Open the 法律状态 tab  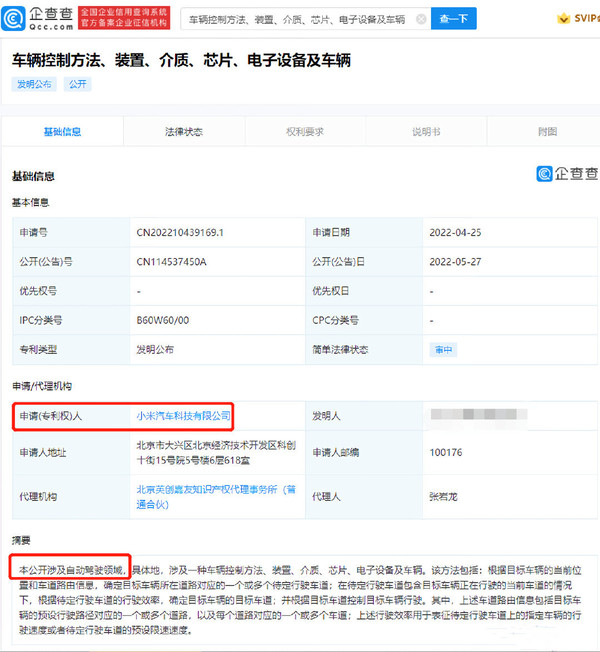[183, 131]
